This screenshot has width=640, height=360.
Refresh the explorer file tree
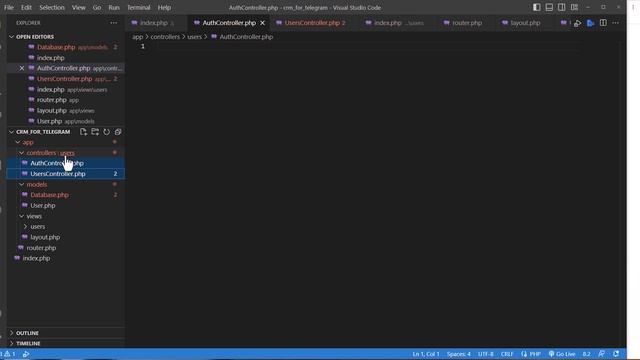click(107, 132)
